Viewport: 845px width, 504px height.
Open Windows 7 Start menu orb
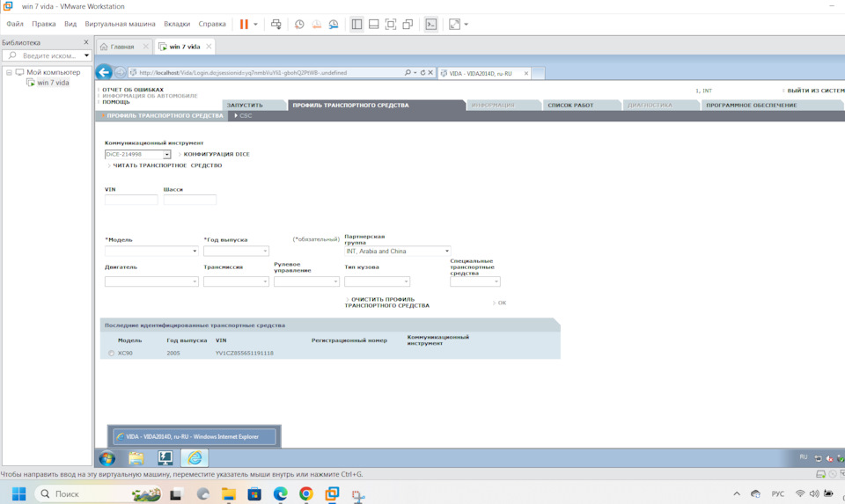[107, 458]
